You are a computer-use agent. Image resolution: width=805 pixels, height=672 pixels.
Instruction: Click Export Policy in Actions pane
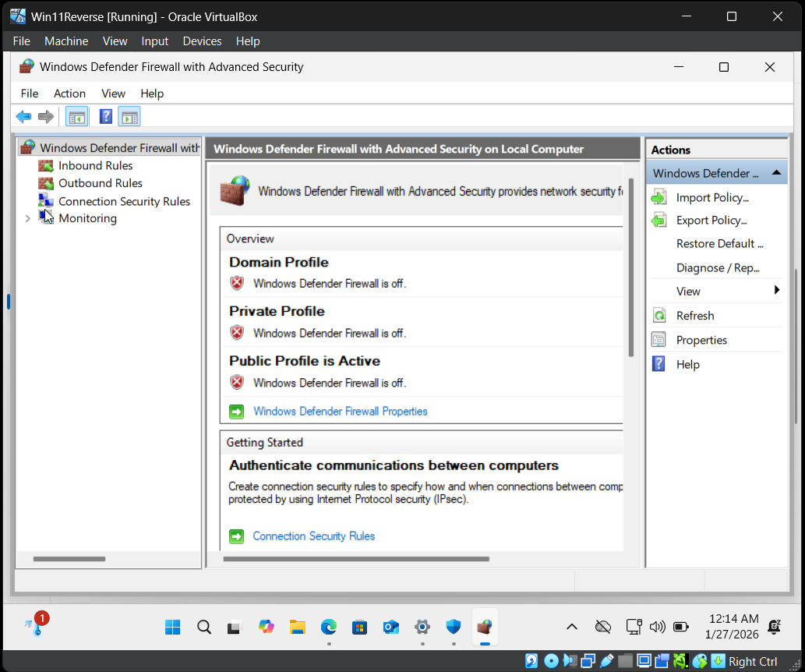(x=711, y=221)
